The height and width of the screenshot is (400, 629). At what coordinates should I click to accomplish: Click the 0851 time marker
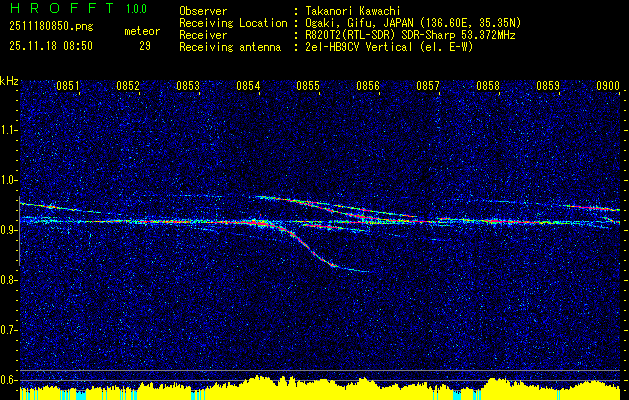pos(68,86)
